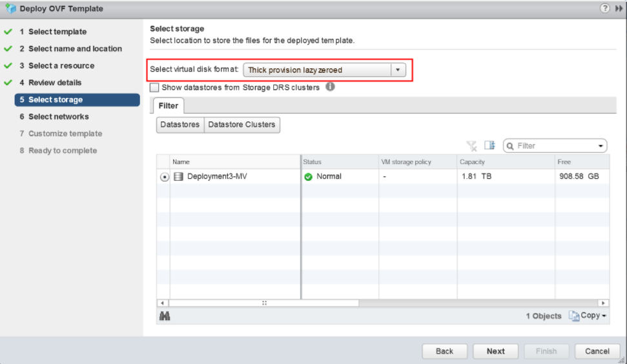Click the Deployment3-MV datastore icon
The image size is (627, 364).
click(x=179, y=176)
